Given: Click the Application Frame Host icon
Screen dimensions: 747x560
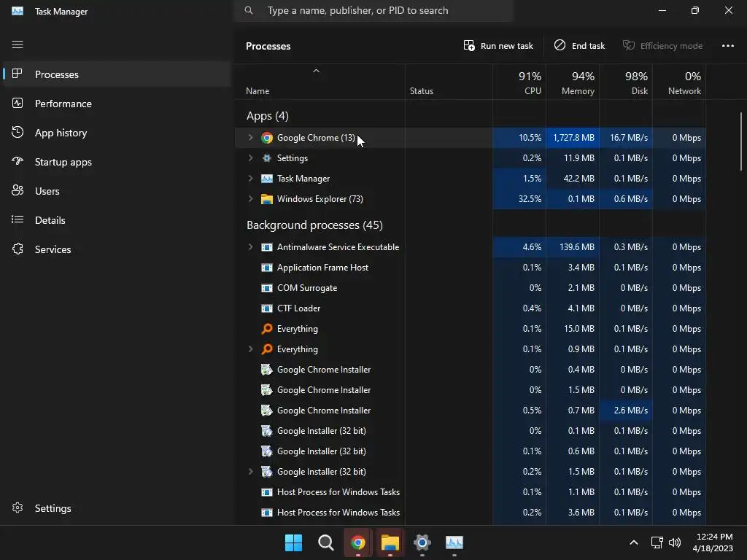Looking at the screenshot, I should pyautogui.click(x=267, y=268).
